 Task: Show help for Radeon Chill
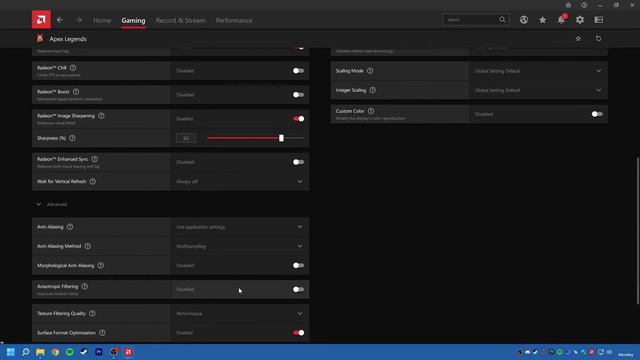click(73, 68)
